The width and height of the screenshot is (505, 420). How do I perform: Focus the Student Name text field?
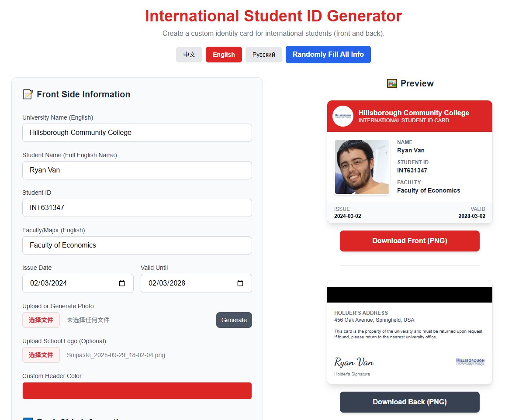pyautogui.click(x=137, y=170)
